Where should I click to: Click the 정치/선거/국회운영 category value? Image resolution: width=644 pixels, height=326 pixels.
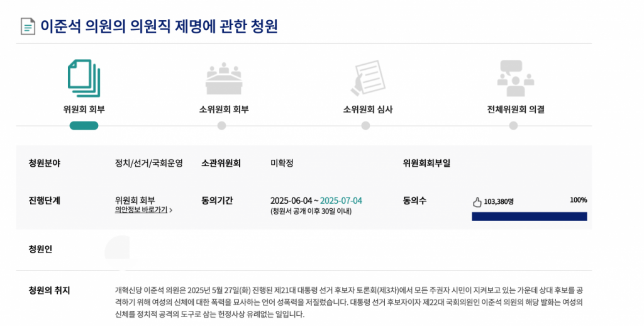pyautogui.click(x=148, y=164)
